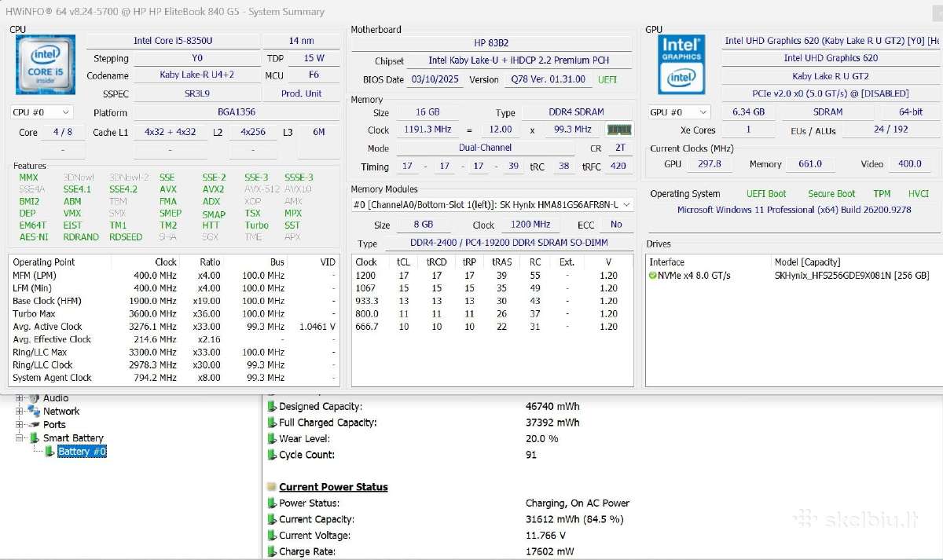Click the HVCI label
The image size is (943, 560).
[918, 194]
